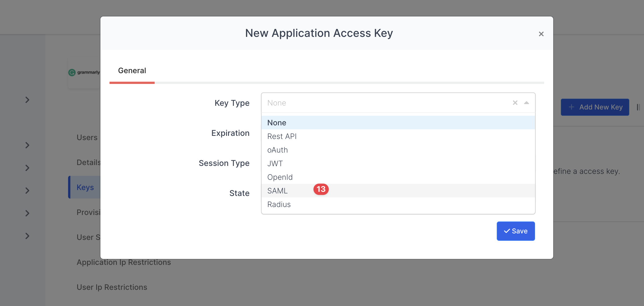Expand the topmost sidebar chevron
Viewport: 644px width, 306px height.
[x=27, y=100]
